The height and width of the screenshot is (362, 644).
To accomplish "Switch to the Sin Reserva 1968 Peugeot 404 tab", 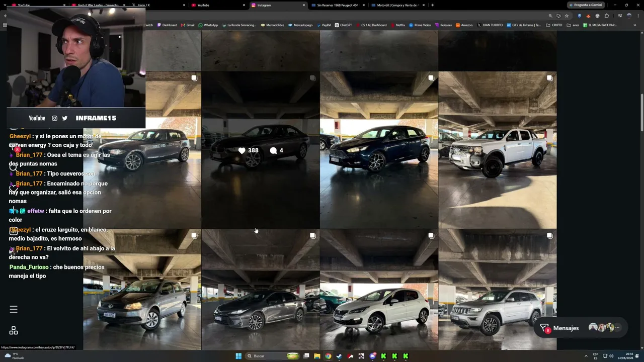I will (338, 5).
